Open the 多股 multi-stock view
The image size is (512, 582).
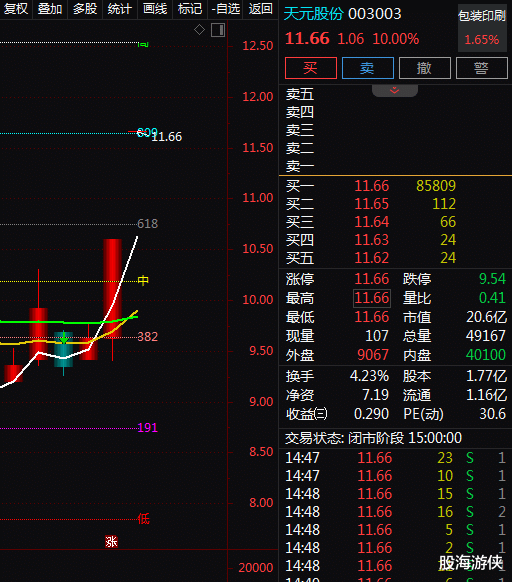pos(85,9)
